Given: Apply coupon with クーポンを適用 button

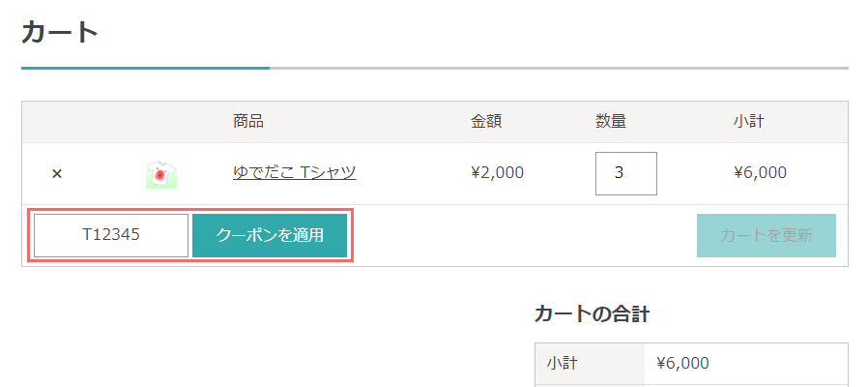Looking at the screenshot, I should (x=270, y=236).
